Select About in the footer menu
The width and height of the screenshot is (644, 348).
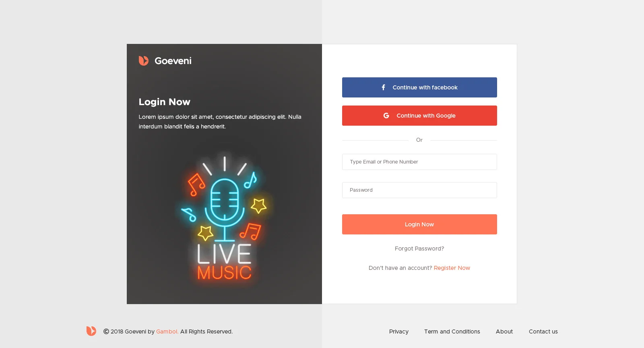click(x=504, y=331)
